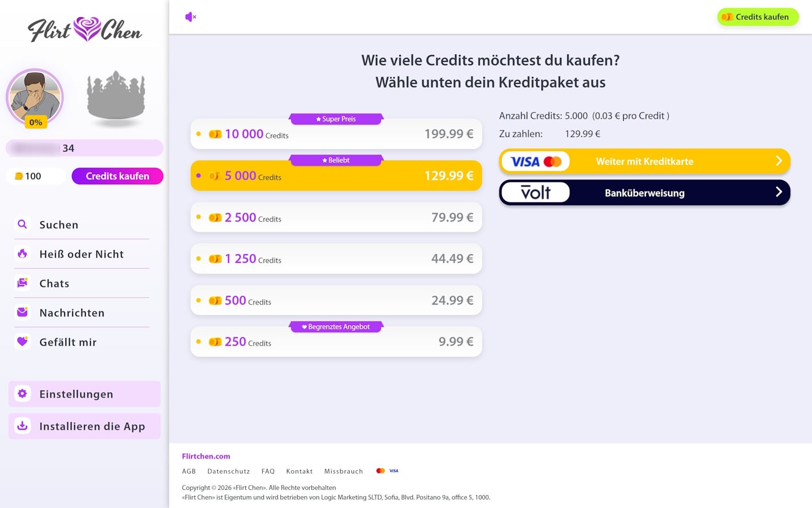The image size is (812, 508).
Task: Choose the 250 Credits limited offer
Action: tap(336, 341)
